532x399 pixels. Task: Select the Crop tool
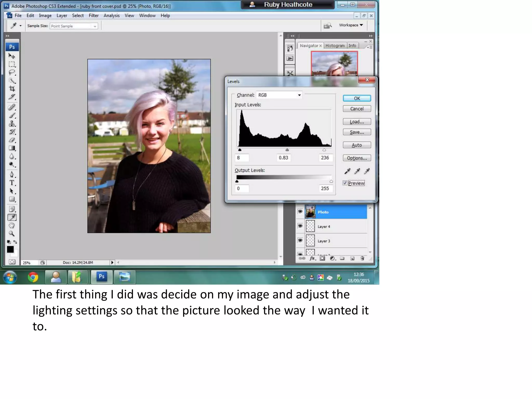point(12,89)
